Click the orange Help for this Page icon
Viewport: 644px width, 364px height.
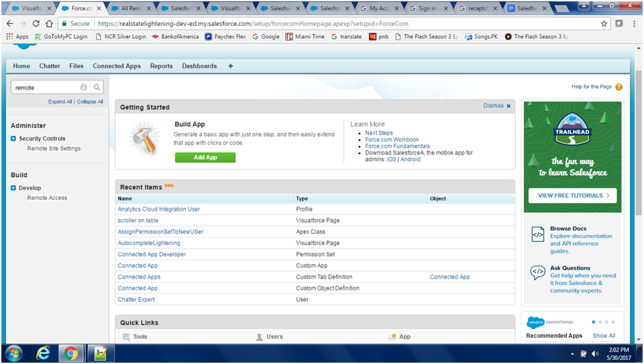click(619, 87)
